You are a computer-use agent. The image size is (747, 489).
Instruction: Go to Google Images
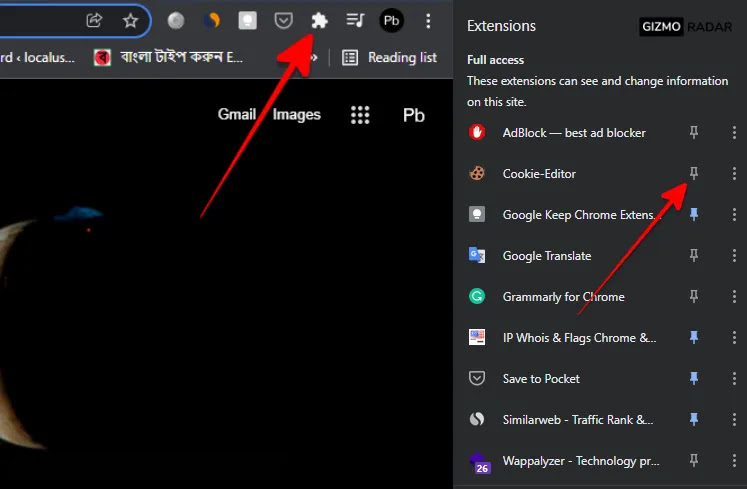(296, 115)
